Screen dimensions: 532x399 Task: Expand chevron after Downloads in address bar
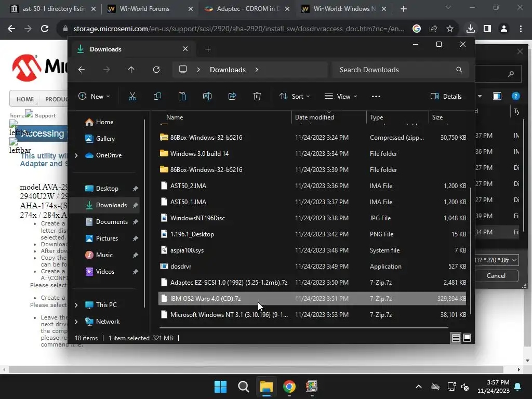tap(257, 70)
